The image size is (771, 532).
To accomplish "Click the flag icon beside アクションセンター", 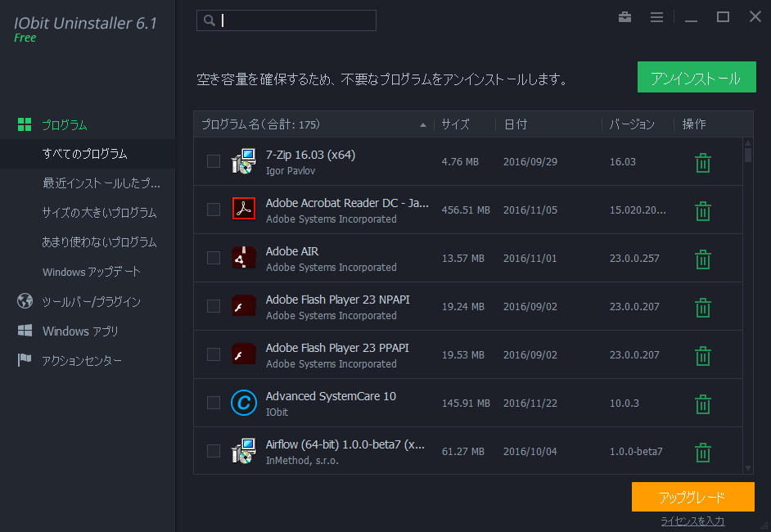I will point(25,359).
